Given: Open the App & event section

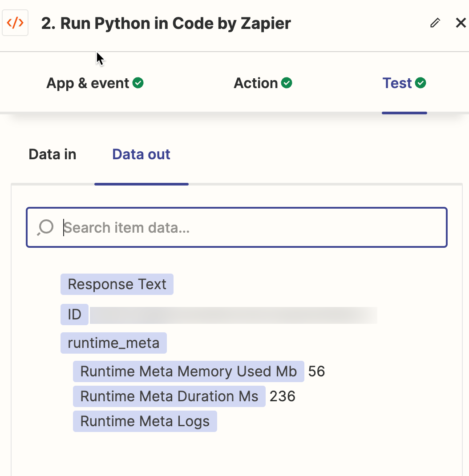Looking at the screenshot, I should pyautogui.click(x=88, y=83).
